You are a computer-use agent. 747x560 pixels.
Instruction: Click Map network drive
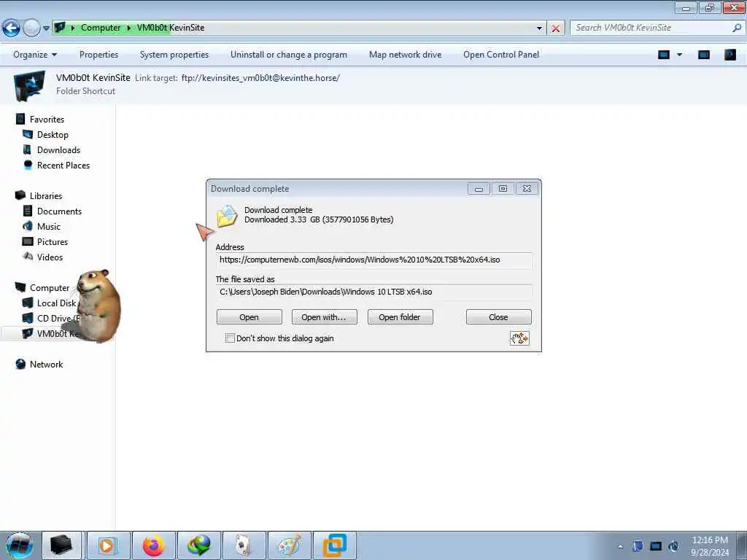(405, 55)
